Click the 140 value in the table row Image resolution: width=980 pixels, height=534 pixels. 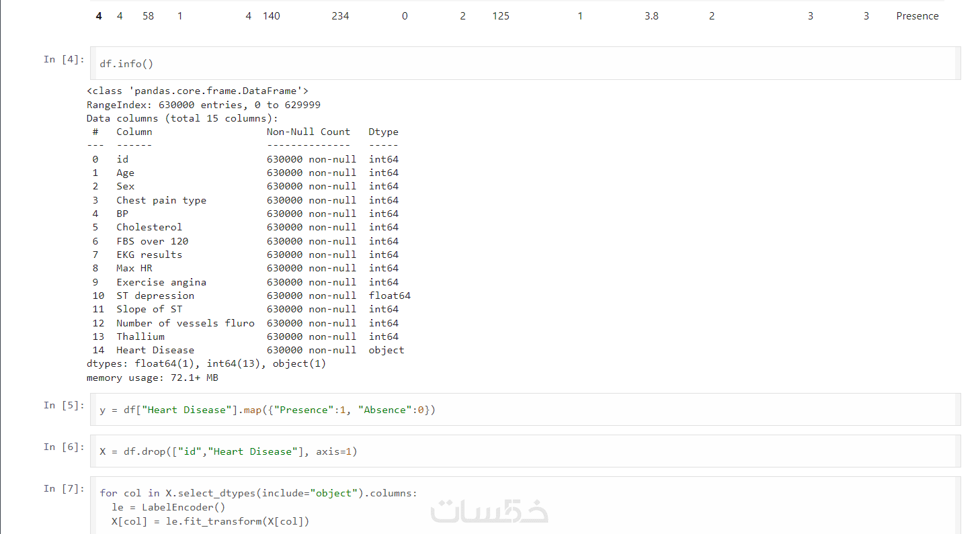point(271,16)
